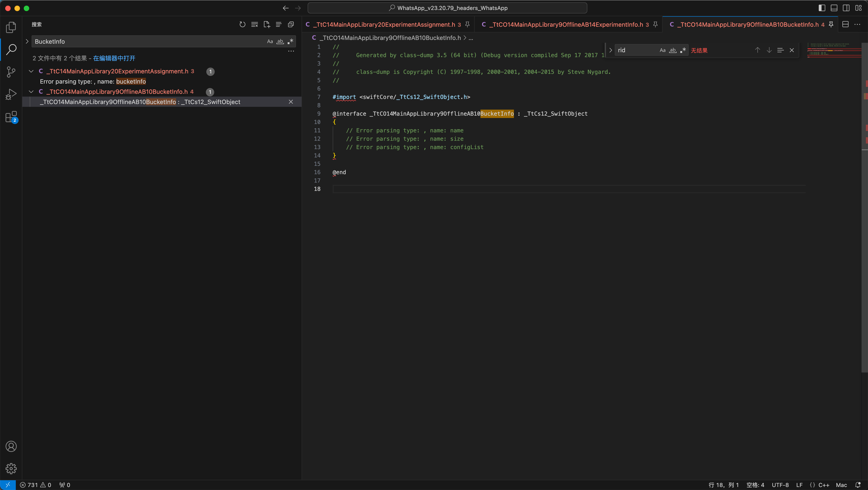This screenshot has height=490, width=868.
Task: Open breadcrumb ellipsis symbol dropdown
Action: point(471,38)
